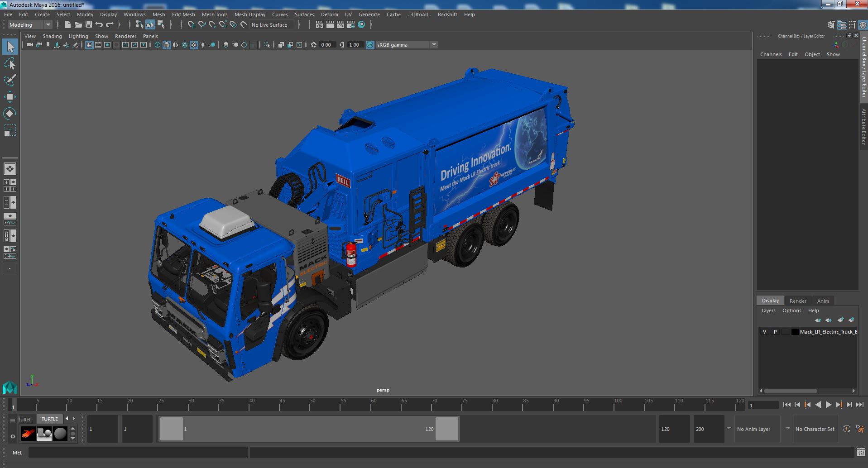The image size is (868, 468).
Task: Enable snap to view planes
Action: 233,25
